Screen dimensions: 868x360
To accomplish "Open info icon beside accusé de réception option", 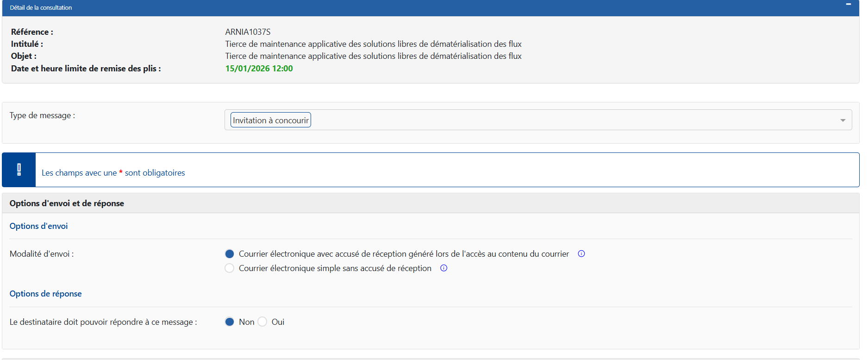I will tap(581, 254).
